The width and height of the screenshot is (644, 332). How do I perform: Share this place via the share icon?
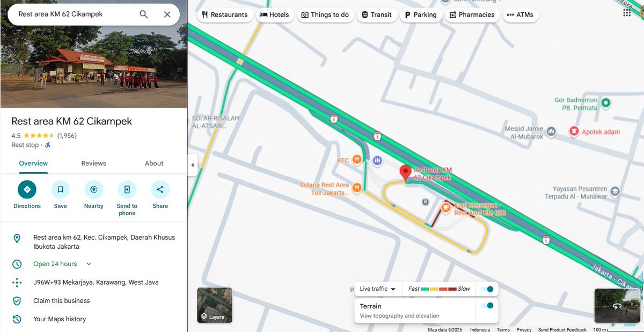[160, 189]
